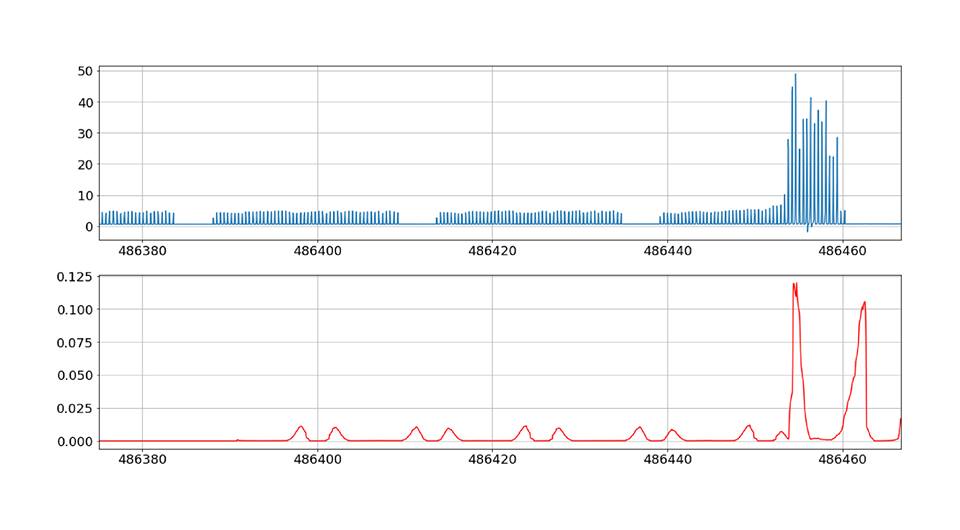
Task: Click "486440" x-axis label under blue plot
Action: point(667,251)
